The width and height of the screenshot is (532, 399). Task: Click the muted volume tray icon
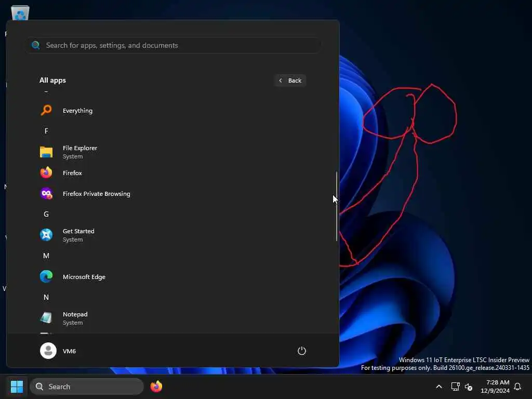click(469, 387)
